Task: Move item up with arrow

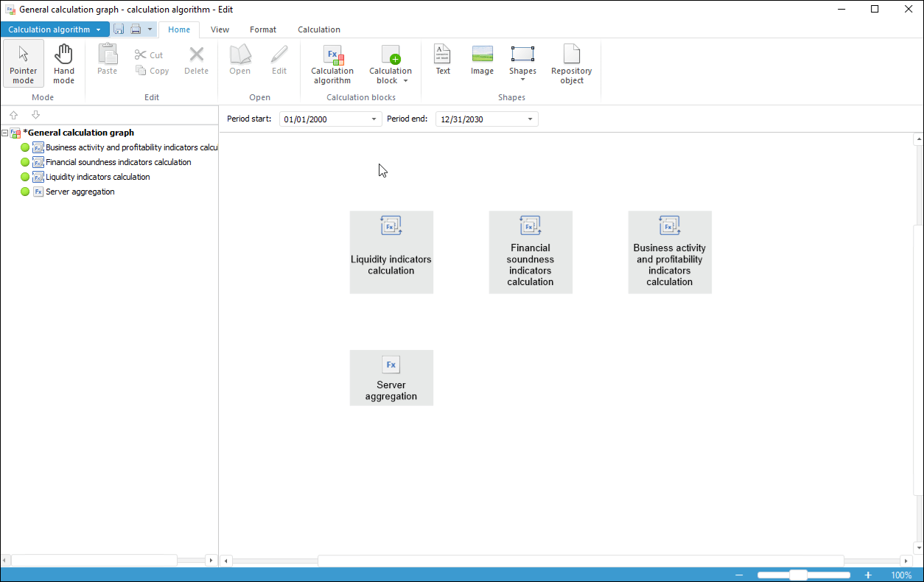Action: 13,115
